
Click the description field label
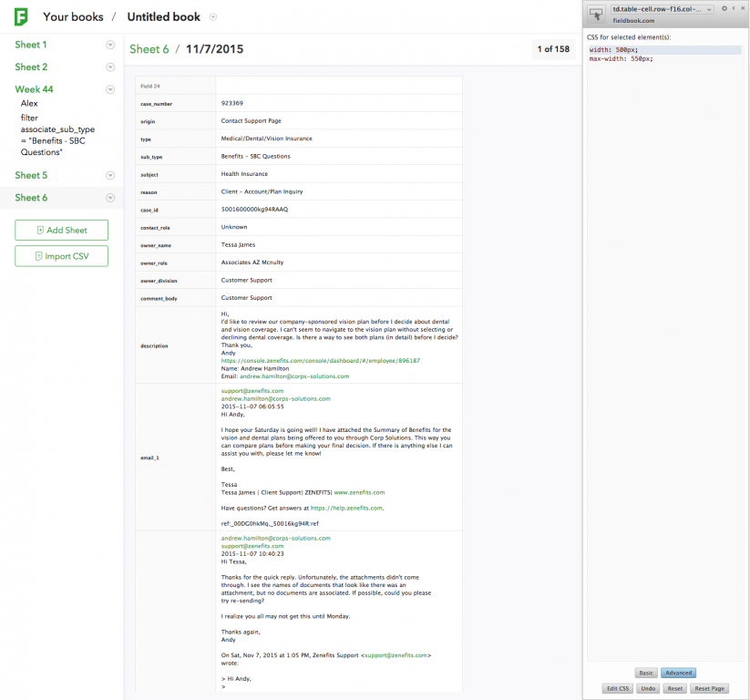pyautogui.click(x=154, y=346)
